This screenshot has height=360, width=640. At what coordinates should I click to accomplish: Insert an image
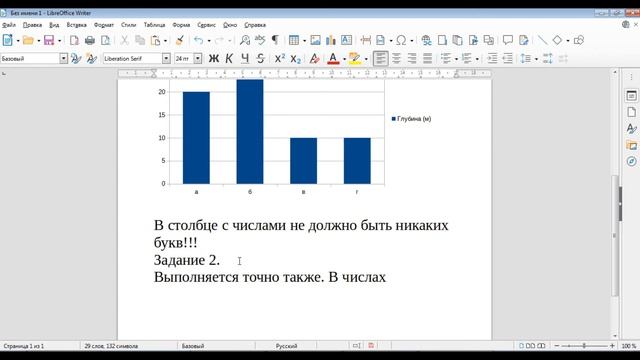coord(315,40)
